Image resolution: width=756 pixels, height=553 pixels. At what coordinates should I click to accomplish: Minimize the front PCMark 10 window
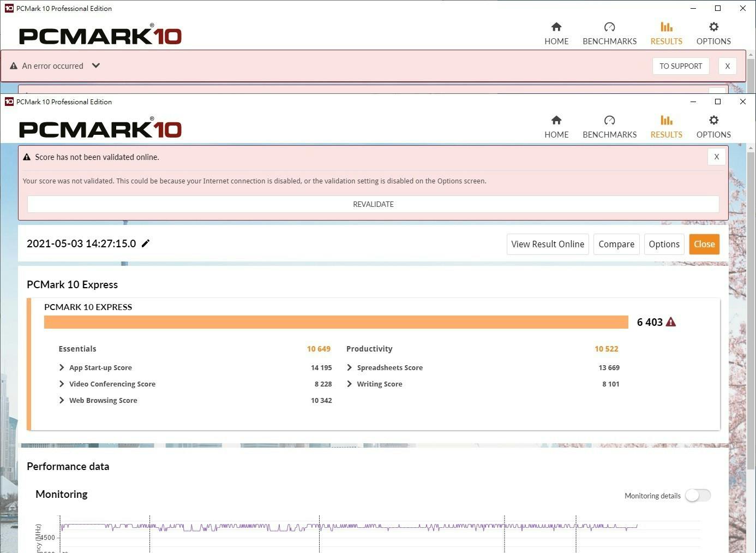pyautogui.click(x=693, y=102)
